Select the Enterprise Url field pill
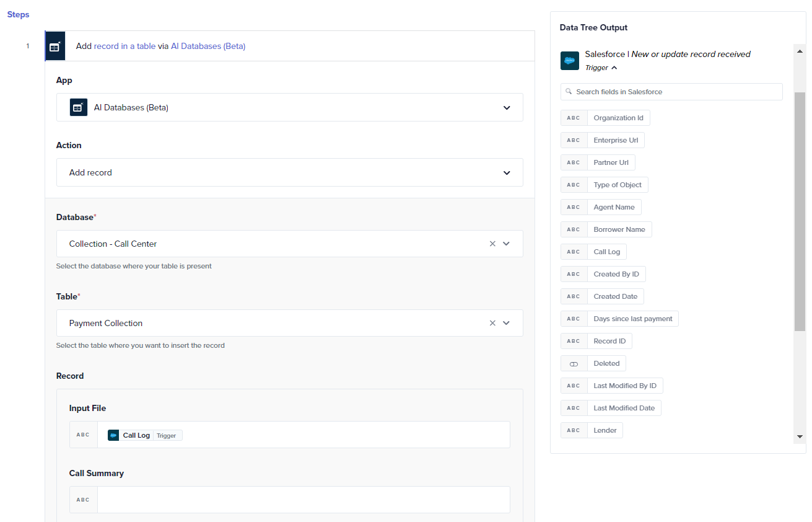Image resolution: width=812 pixels, height=522 pixels. coord(603,140)
